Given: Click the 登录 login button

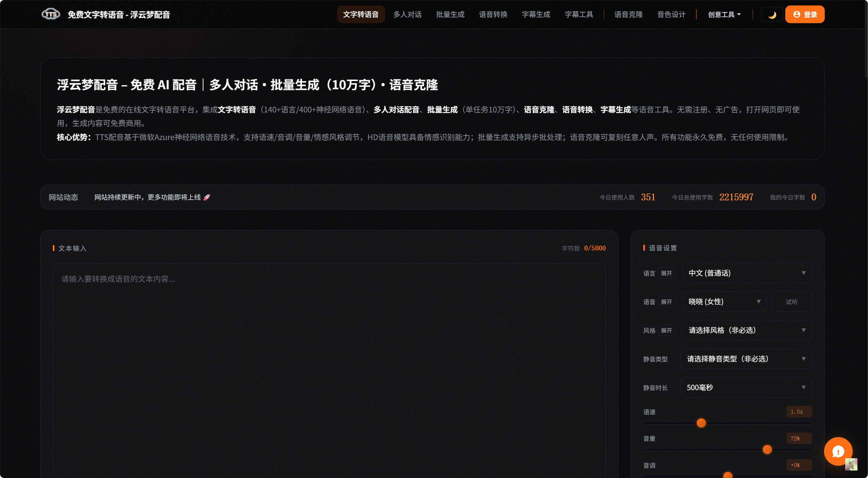Looking at the screenshot, I should click(805, 14).
